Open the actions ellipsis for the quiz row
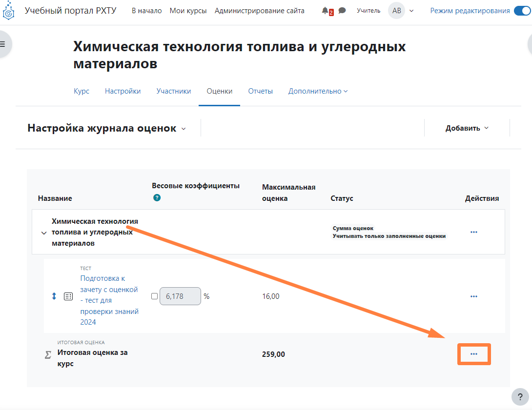 click(473, 296)
